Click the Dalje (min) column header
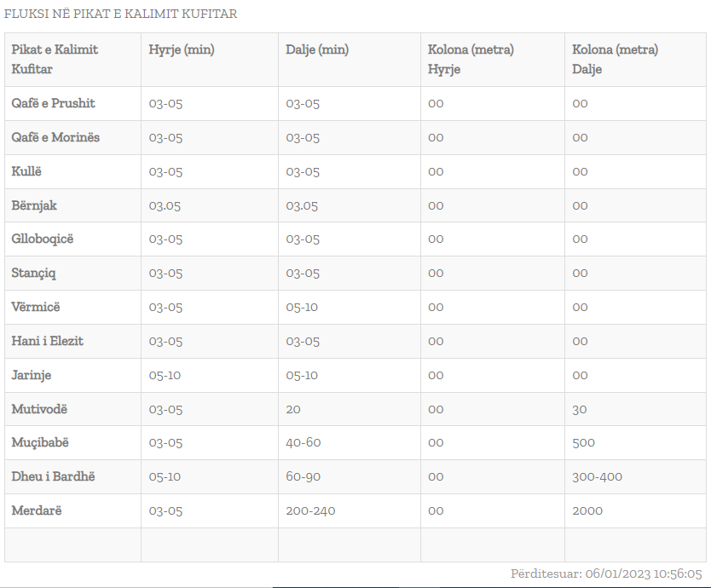This screenshot has height=588, width=711. pos(317,49)
